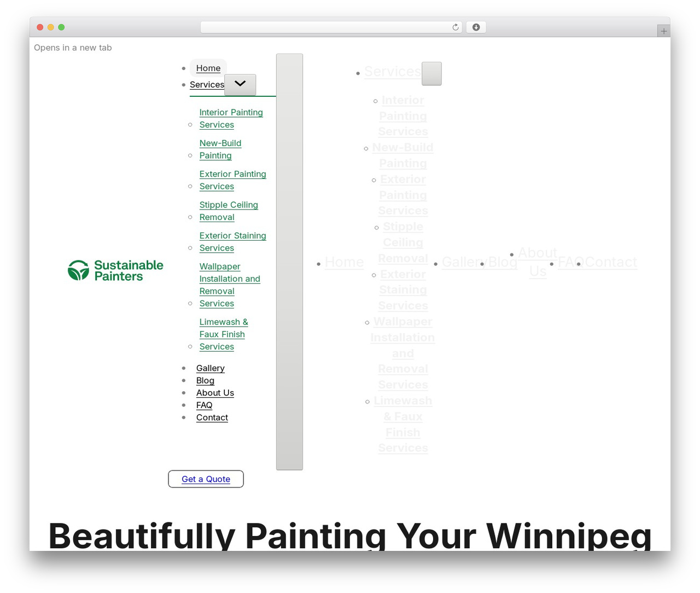The height and width of the screenshot is (593, 700).
Task: Focus the browser address bar
Action: point(331,27)
